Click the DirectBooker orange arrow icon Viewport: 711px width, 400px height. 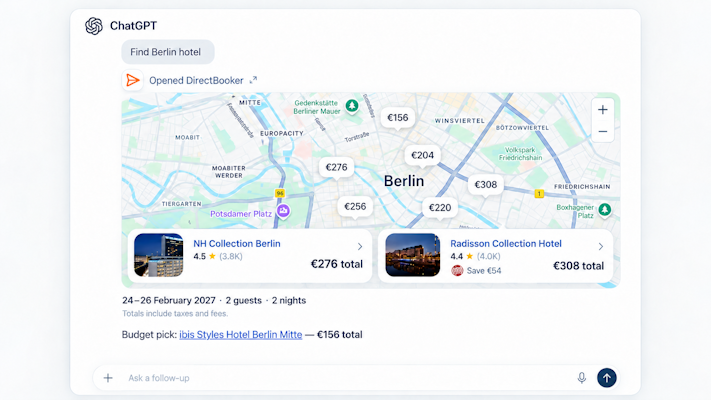point(132,80)
